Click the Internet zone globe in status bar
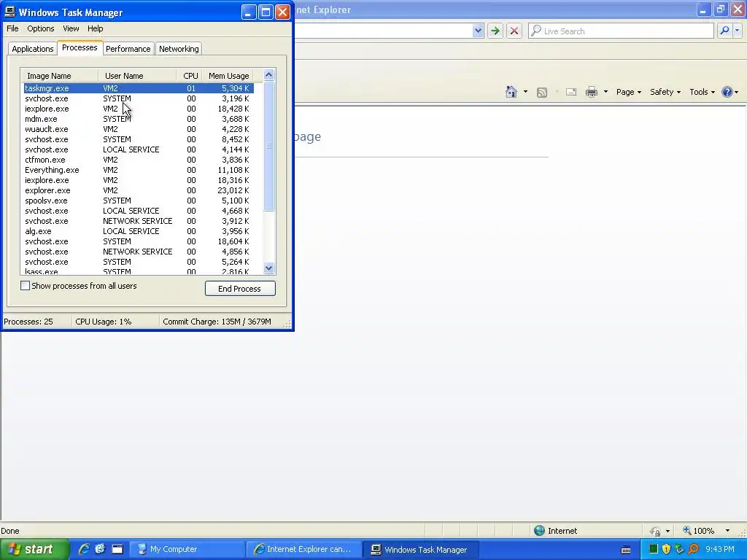The image size is (747, 560). click(539, 531)
